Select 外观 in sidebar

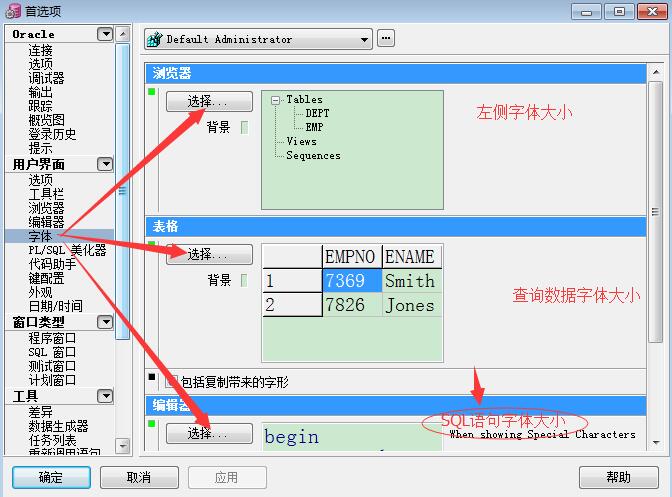(41, 292)
